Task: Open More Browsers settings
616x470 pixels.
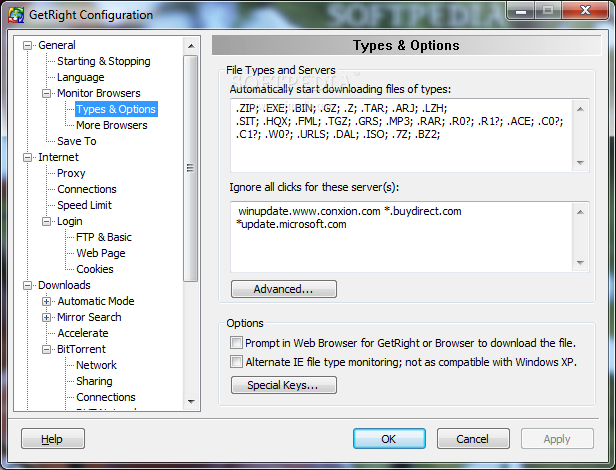Action: point(112,125)
